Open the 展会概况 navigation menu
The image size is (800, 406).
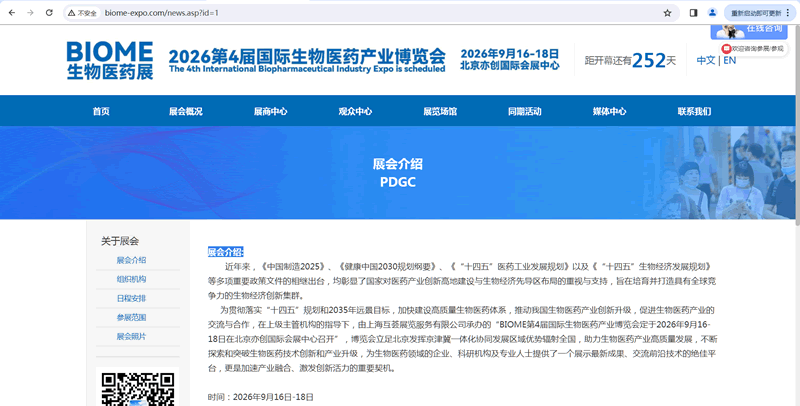pyautogui.click(x=186, y=111)
